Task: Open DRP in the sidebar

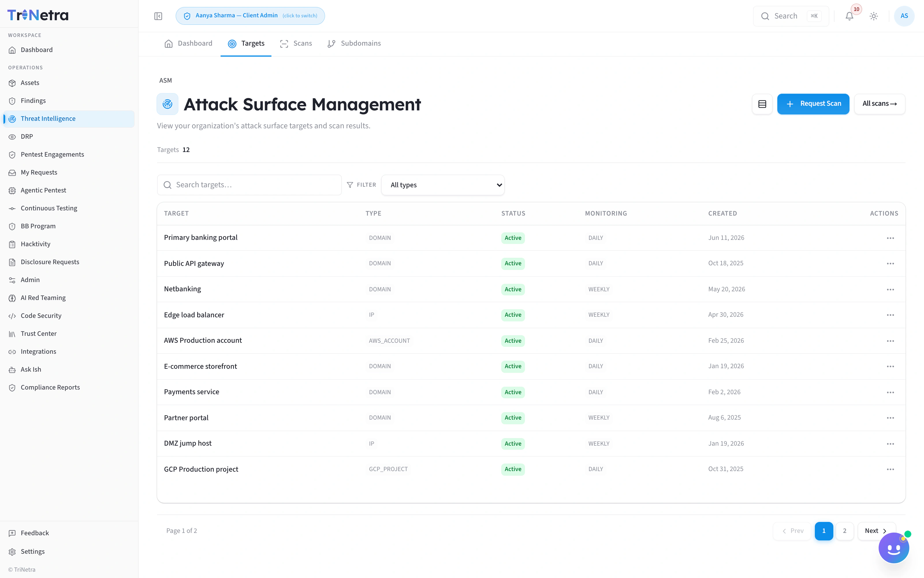Action: point(69,137)
